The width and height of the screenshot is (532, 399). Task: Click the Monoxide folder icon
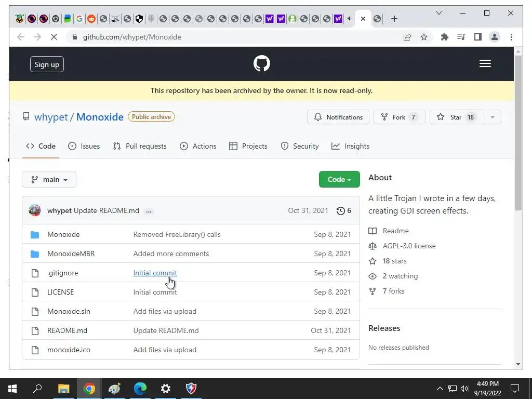[35, 234]
